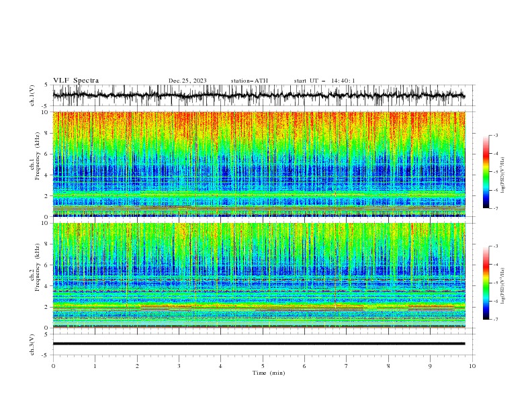
Task: Select the "Dec. 25, 2023" date label
Action: 187,81
